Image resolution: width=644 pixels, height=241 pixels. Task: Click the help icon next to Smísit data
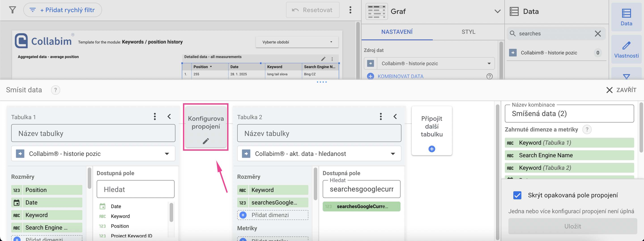[x=55, y=90]
